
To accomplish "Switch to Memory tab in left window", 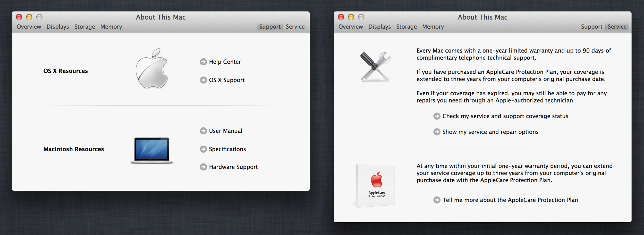I will tap(111, 27).
